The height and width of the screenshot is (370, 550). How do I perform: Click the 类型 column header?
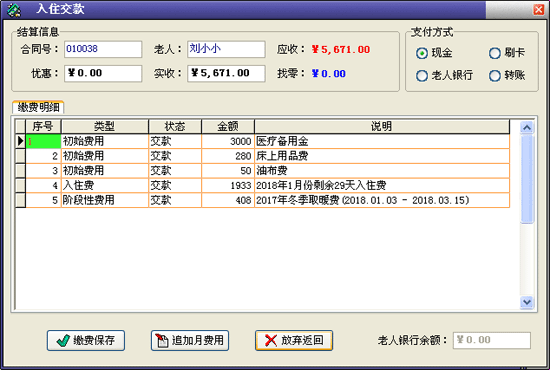[x=105, y=126]
